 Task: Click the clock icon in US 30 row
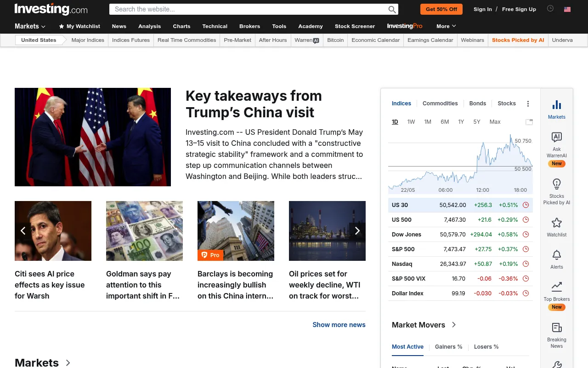(526, 205)
